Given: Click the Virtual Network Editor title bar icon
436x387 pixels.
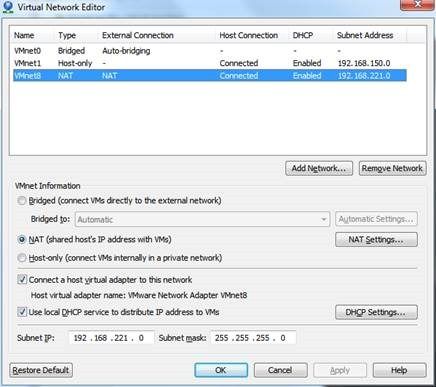Looking at the screenshot, I should pos(8,7).
